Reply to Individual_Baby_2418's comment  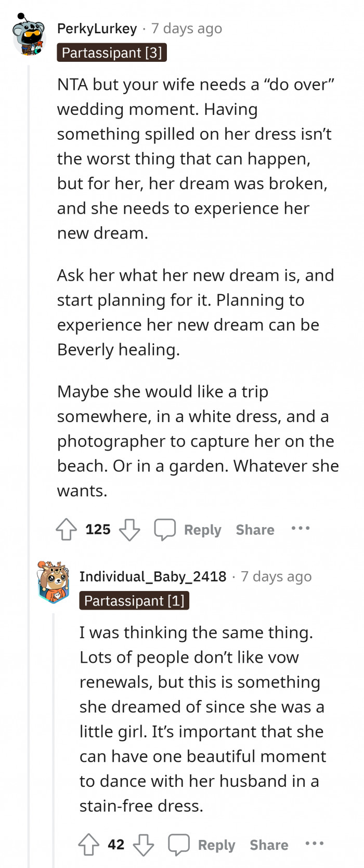[x=216, y=845]
